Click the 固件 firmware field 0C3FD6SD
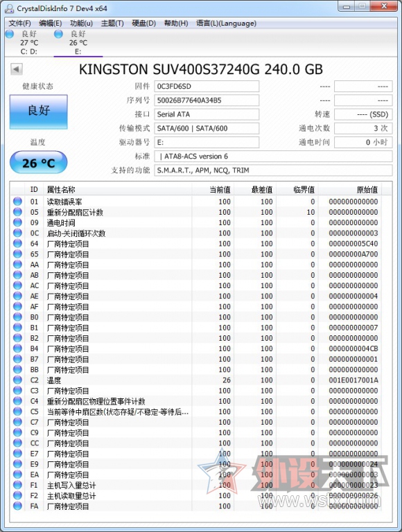The width and height of the screenshot is (402, 532). (207, 86)
